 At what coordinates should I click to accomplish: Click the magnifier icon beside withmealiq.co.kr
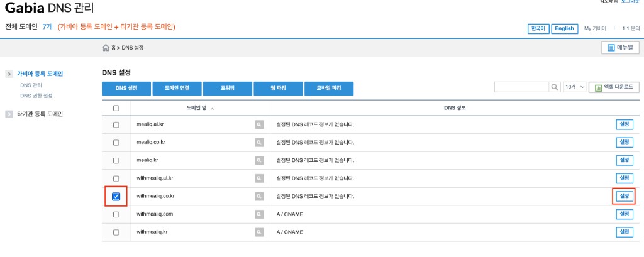click(x=258, y=197)
